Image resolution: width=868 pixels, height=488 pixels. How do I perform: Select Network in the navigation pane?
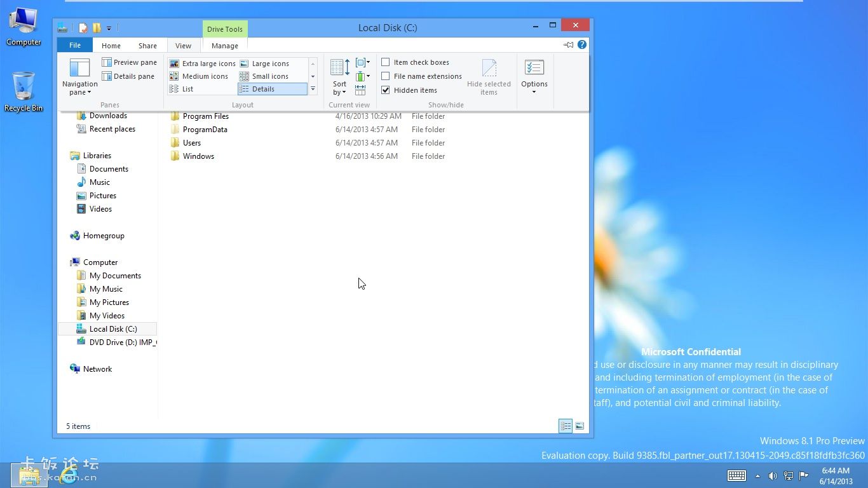click(x=90, y=369)
